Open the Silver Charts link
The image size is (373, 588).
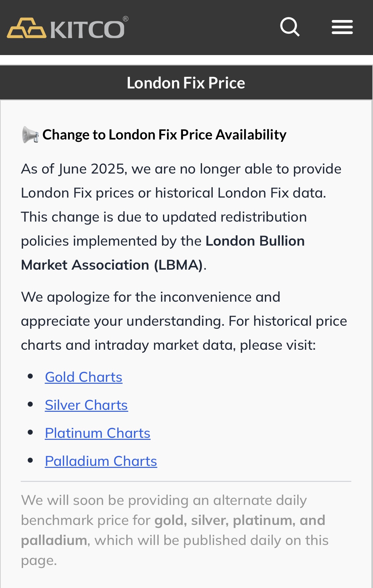click(86, 405)
